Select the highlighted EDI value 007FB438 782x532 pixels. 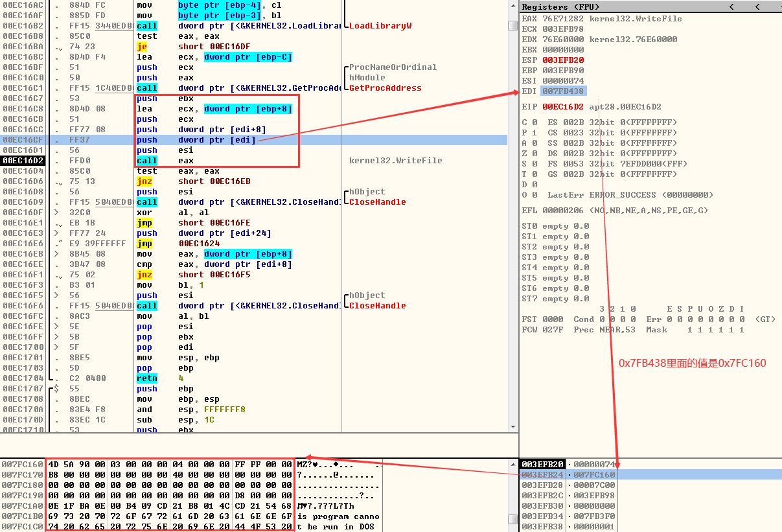pos(563,91)
